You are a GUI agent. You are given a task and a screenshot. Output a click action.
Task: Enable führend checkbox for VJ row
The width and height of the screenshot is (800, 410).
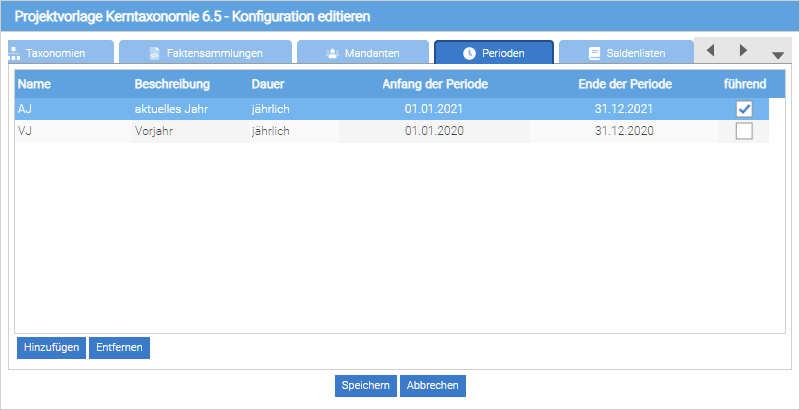(x=744, y=131)
